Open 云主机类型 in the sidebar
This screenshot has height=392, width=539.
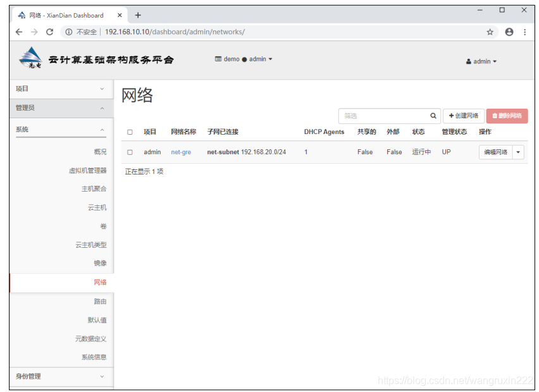pos(90,245)
